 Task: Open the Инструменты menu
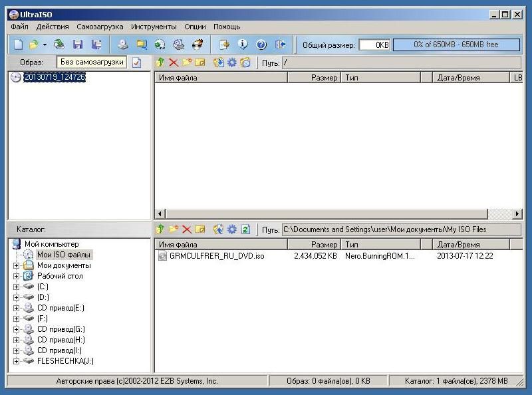(x=154, y=27)
